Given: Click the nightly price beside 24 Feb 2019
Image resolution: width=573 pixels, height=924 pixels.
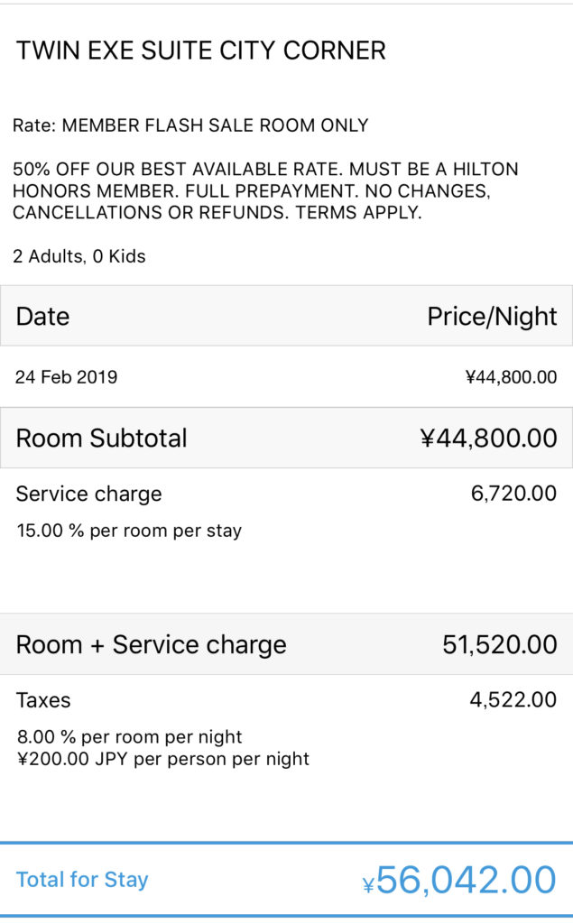Looking at the screenshot, I should pyautogui.click(x=511, y=377).
